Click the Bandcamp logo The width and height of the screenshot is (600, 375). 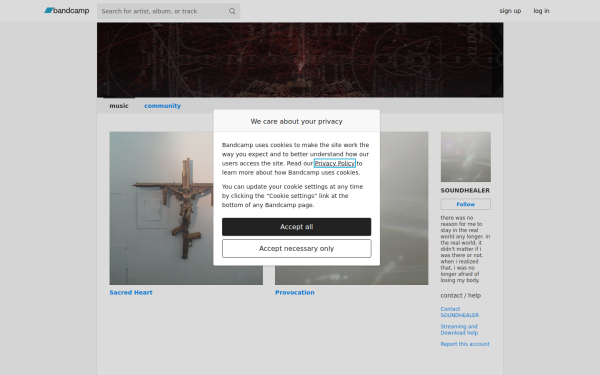(67, 11)
